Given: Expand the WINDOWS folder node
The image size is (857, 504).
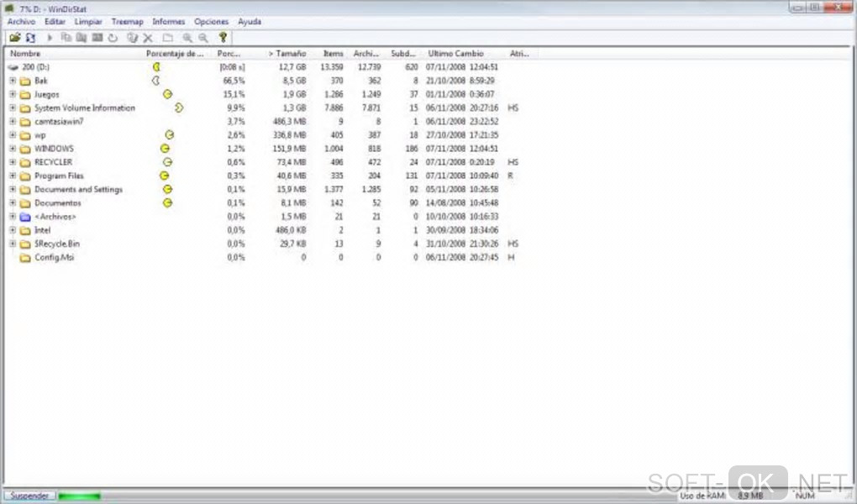Looking at the screenshot, I should (x=12, y=149).
